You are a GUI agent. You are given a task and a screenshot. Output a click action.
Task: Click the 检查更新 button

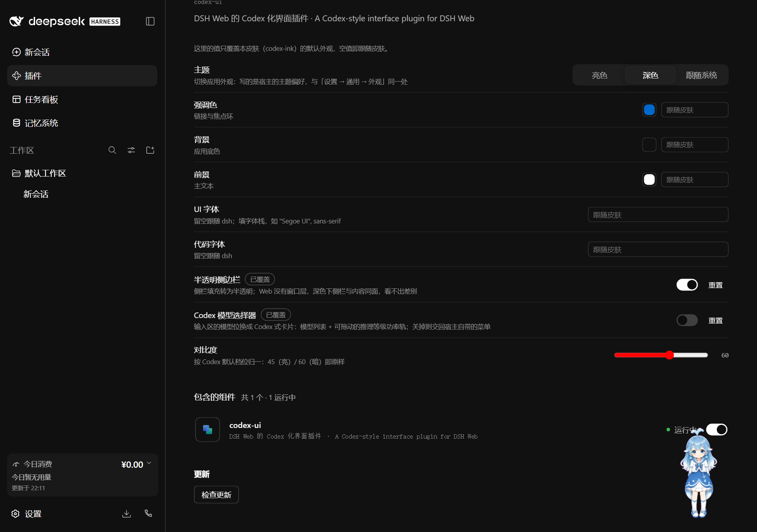(216, 495)
